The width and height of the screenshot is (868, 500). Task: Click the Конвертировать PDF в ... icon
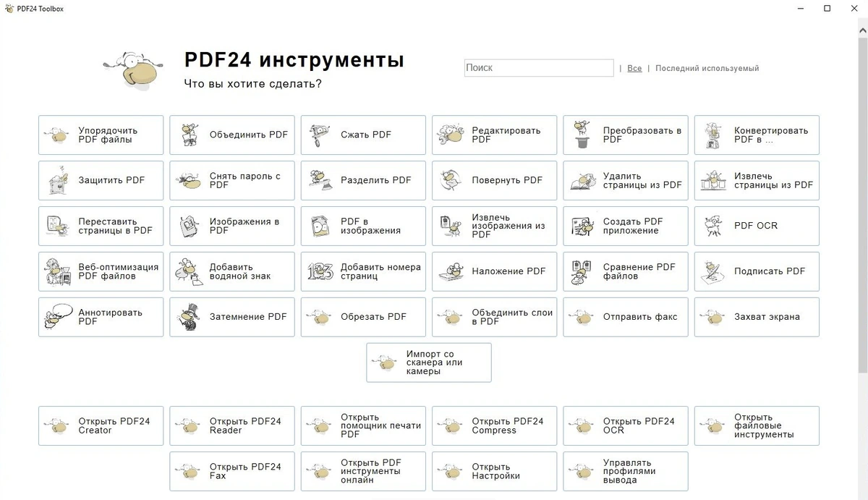(713, 135)
